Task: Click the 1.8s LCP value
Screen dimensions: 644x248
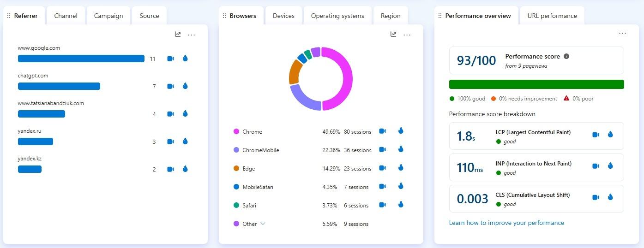Action: pyautogui.click(x=466, y=136)
